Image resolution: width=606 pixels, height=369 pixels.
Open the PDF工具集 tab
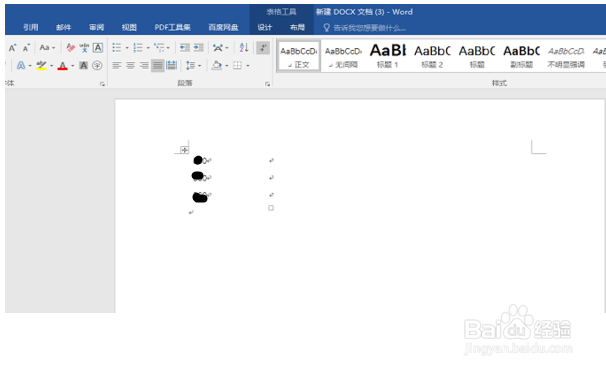pos(172,27)
